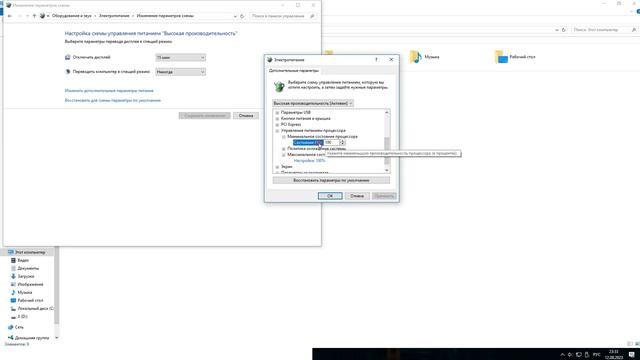The height and width of the screenshot is (360, 640).
Task: Open the Отключать дисплей time dropdown
Action: point(180,58)
